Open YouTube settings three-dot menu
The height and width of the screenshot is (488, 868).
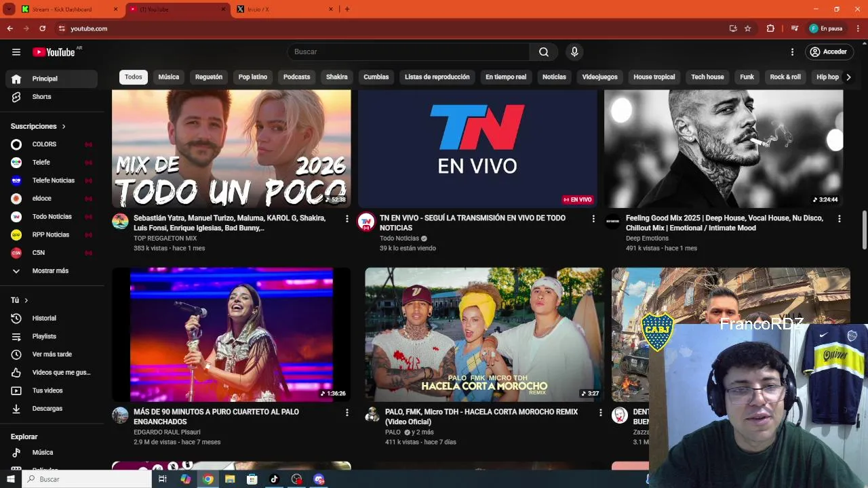[x=792, y=52]
